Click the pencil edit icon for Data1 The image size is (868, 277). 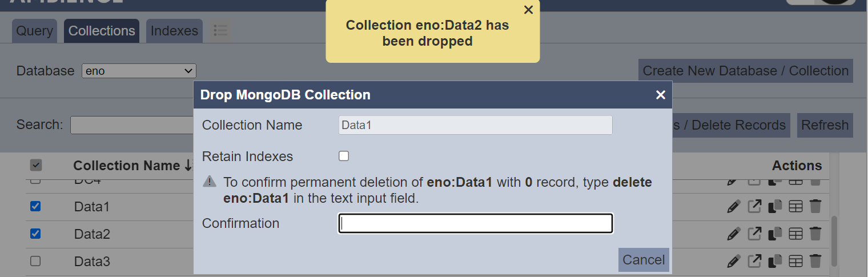[x=734, y=206]
